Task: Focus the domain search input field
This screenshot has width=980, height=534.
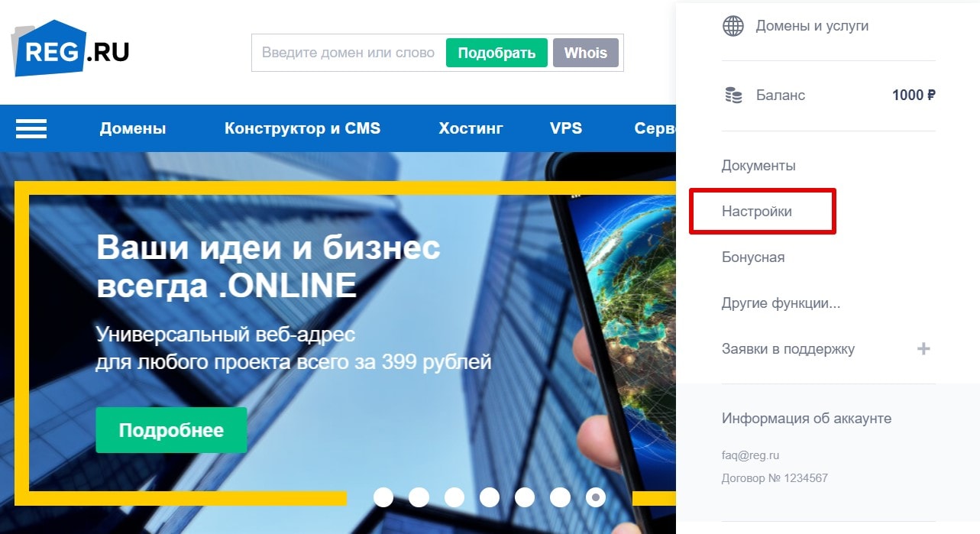Action: [348, 53]
